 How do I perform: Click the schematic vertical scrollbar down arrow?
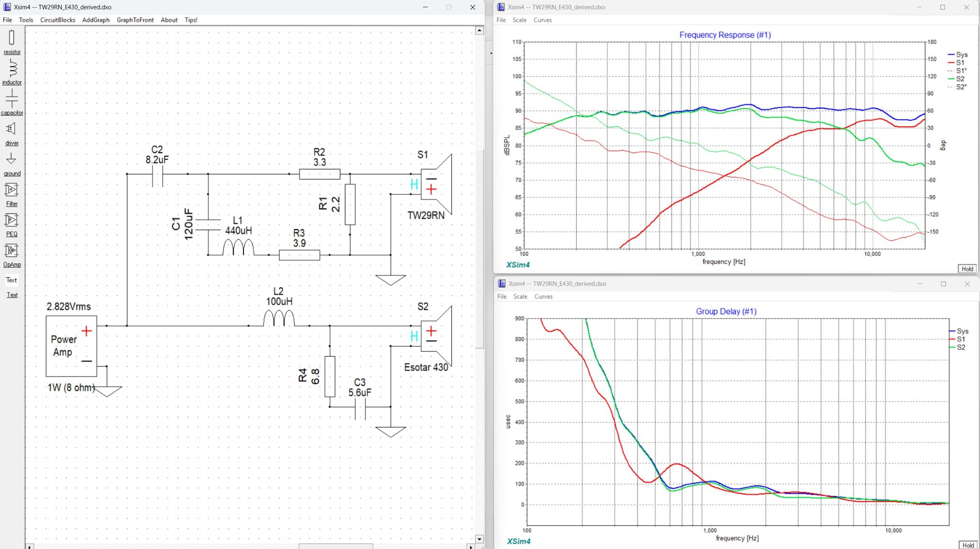tap(479, 538)
